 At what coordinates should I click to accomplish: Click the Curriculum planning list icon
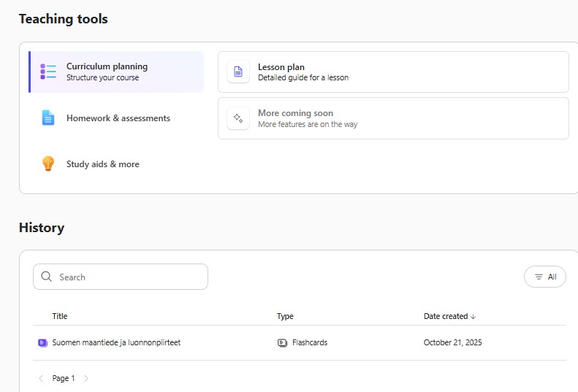(x=48, y=72)
